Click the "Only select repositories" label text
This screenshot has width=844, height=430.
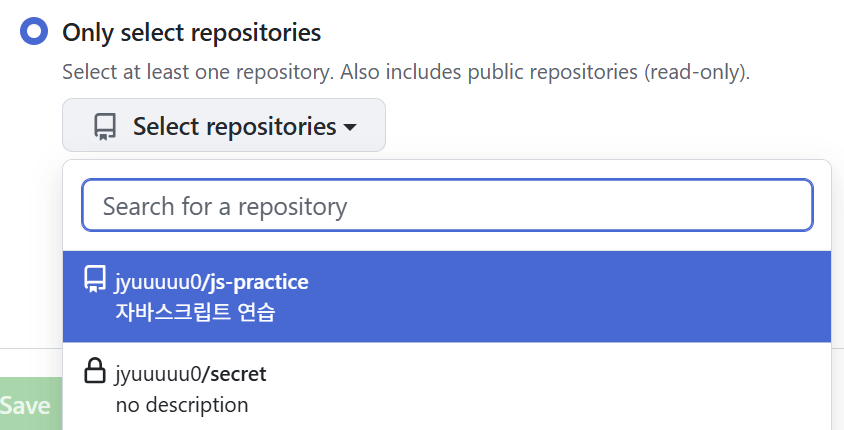click(192, 32)
